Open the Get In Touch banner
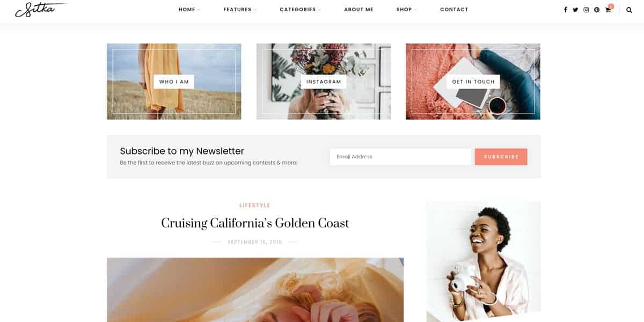 coord(473,82)
